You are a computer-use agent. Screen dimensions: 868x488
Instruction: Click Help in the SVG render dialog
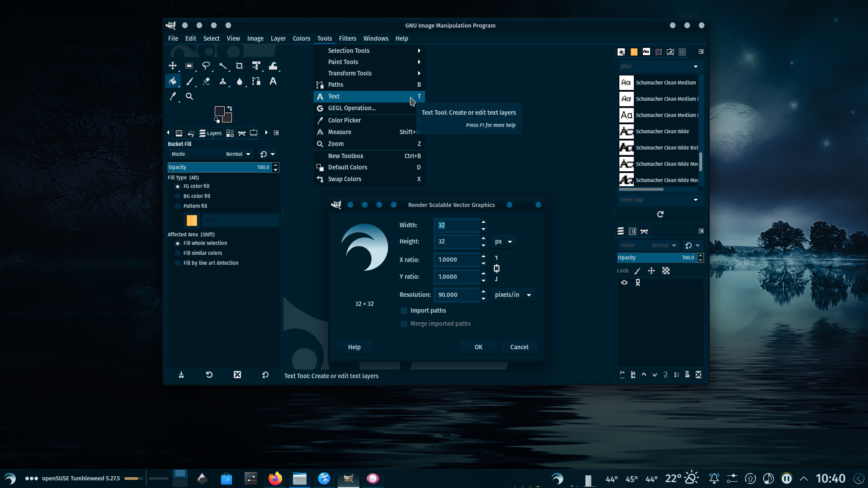click(x=354, y=347)
